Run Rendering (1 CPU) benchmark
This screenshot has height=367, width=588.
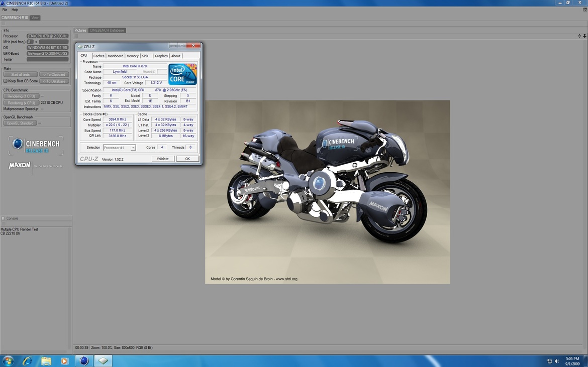[x=21, y=96]
